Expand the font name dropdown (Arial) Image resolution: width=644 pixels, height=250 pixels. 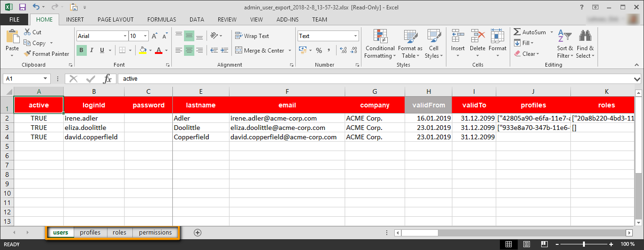point(125,36)
